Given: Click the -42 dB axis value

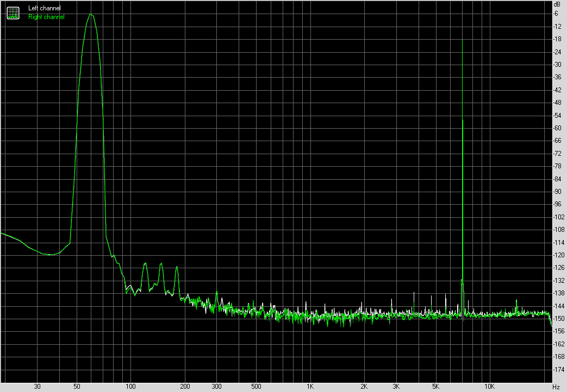Looking at the screenshot, I should point(557,90).
